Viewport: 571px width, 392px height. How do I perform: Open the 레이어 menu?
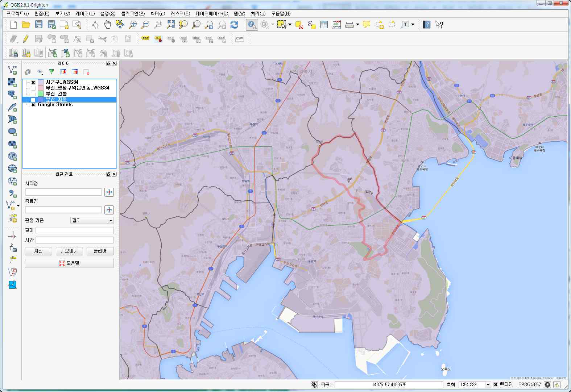coord(85,13)
